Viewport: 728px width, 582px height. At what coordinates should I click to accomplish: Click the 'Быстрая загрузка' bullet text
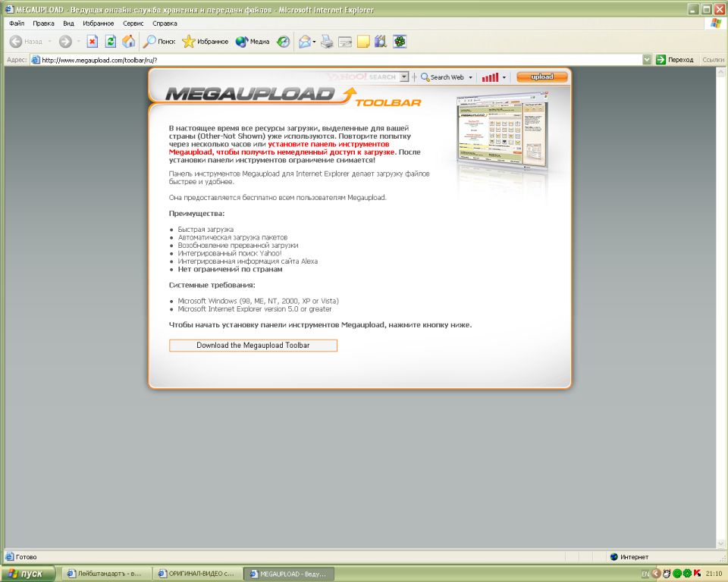pyautogui.click(x=206, y=230)
